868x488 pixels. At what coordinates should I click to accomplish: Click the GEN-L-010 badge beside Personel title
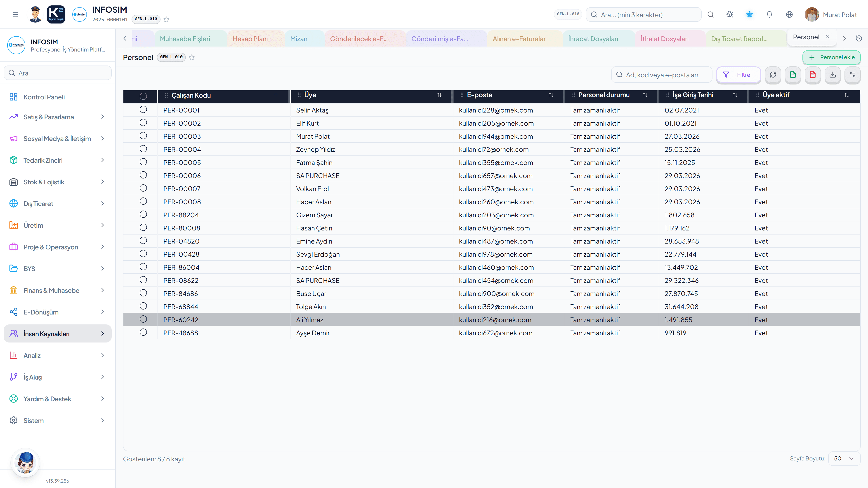tap(172, 57)
